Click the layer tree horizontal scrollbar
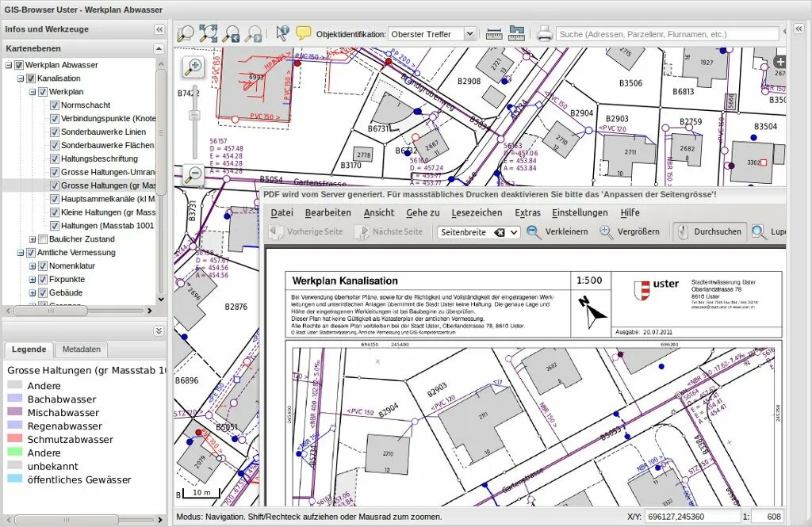 pyautogui.click(x=51, y=311)
